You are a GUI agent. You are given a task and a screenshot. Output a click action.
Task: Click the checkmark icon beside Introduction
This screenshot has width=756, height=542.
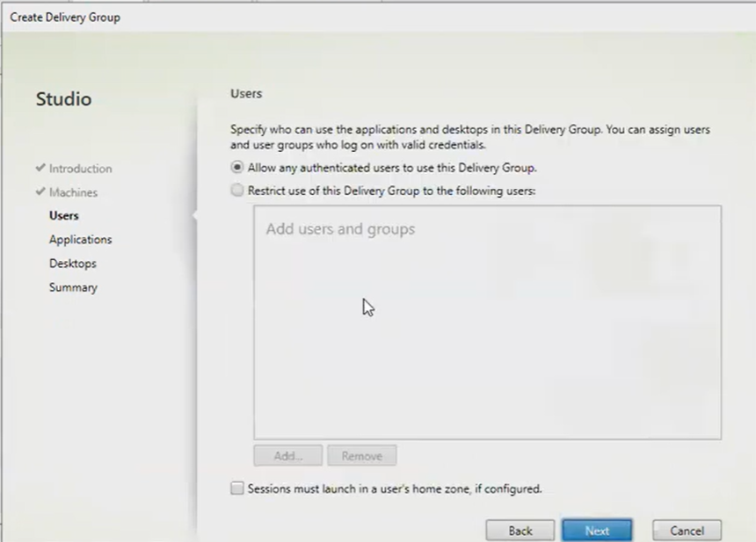click(x=40, y=168)
